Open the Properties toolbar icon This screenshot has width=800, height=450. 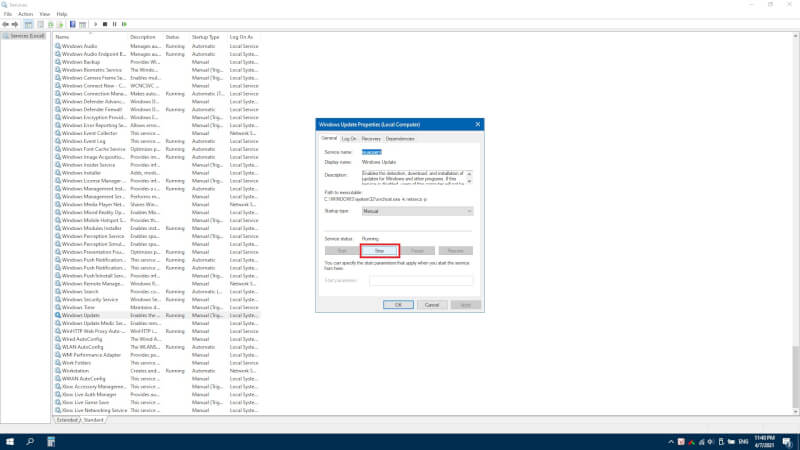coord(41,24)
